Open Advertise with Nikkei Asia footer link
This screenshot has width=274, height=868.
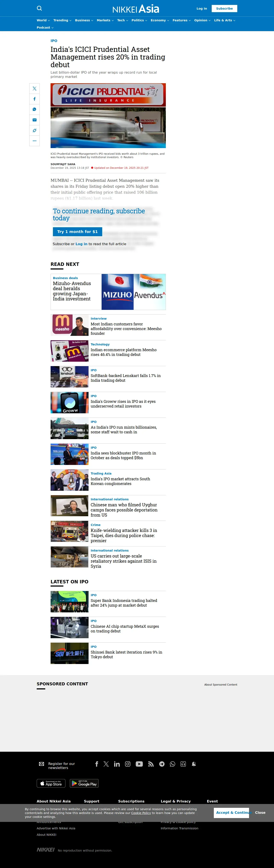tap(56, 828)
